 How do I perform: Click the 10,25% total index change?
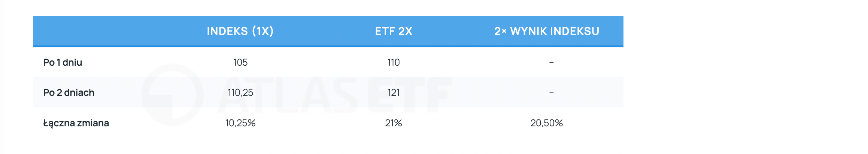[240, 123]
